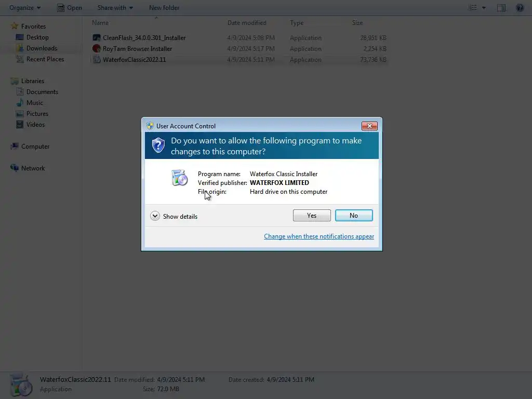The width and height of the screenshot is (532, 399).
Task: Click New folder in the toolbar
Action: click(164, 7)
